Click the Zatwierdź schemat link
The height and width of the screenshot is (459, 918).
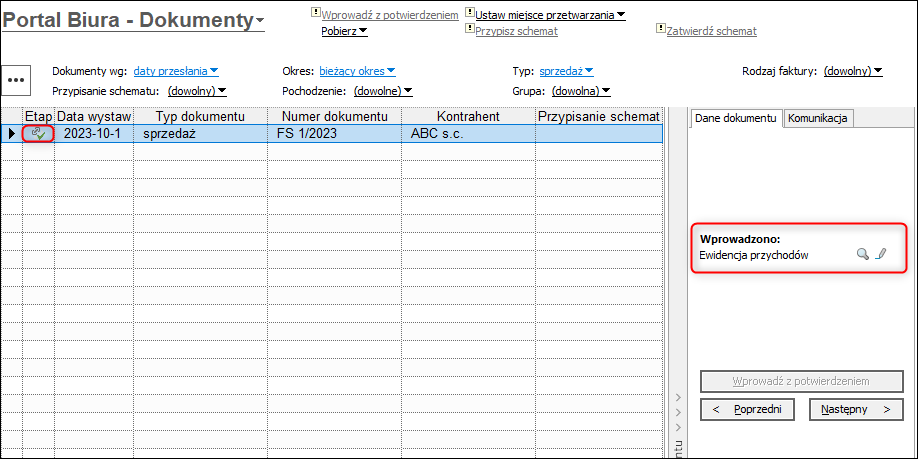[712, 31]
